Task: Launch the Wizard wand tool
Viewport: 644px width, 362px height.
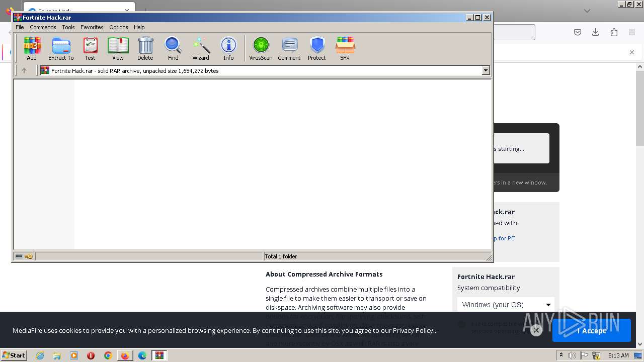Action: 201,49
